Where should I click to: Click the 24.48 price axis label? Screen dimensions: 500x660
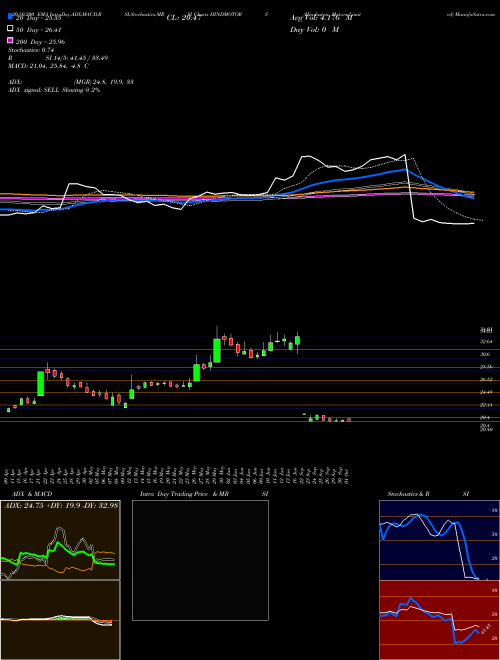point(486,392)
